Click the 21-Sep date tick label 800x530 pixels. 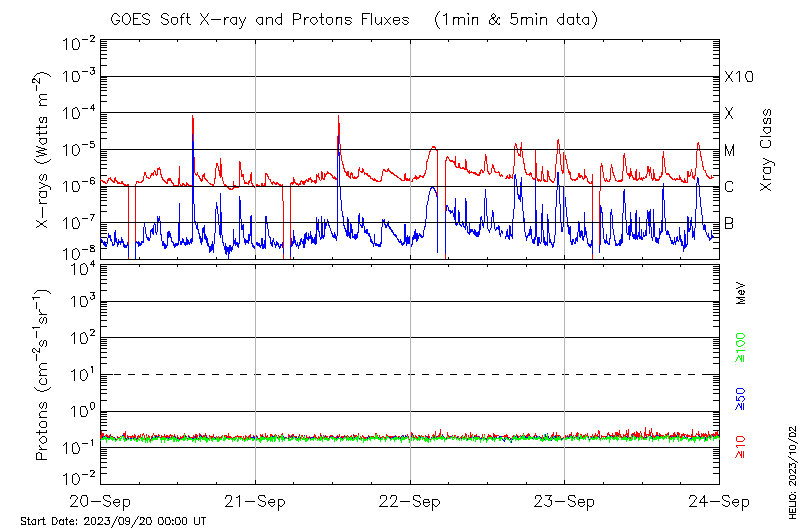point(255,501)
